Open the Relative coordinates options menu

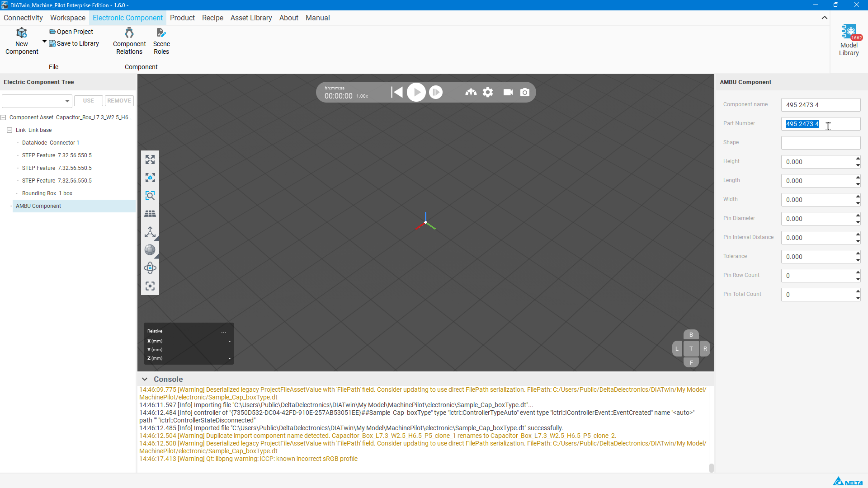coord(224,332)
